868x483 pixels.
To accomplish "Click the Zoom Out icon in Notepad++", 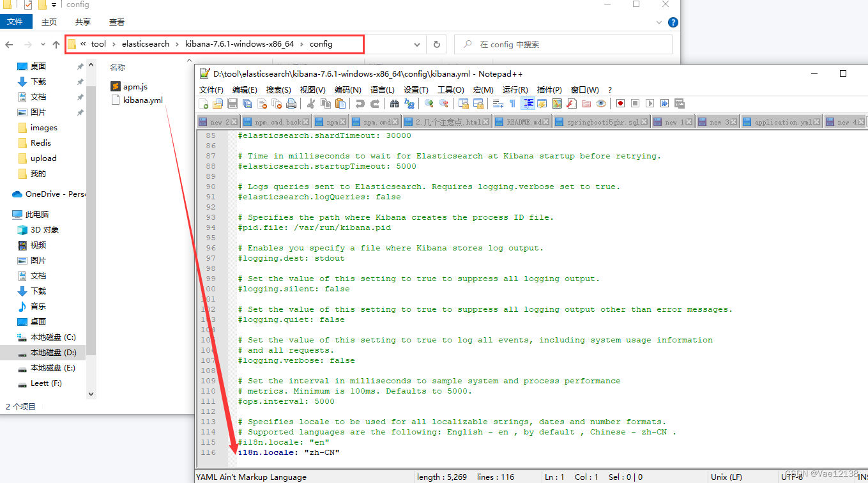I will click(444, 103).
